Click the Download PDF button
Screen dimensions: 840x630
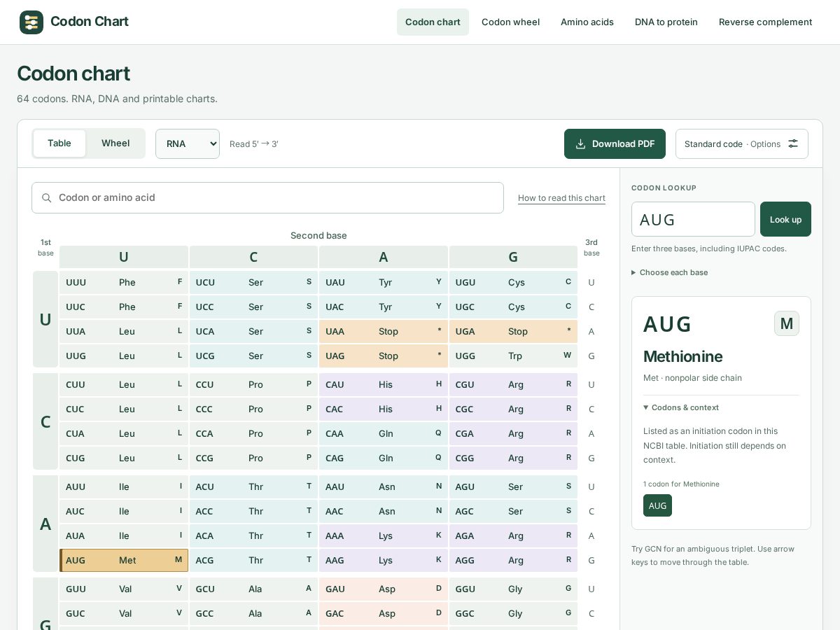point(615,143)
